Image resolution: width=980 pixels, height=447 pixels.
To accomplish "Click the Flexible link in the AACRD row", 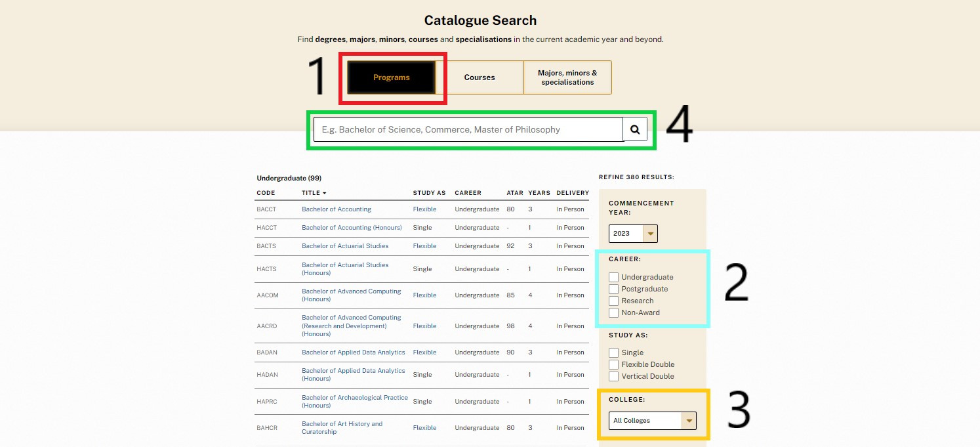I will tap(424, 326).
